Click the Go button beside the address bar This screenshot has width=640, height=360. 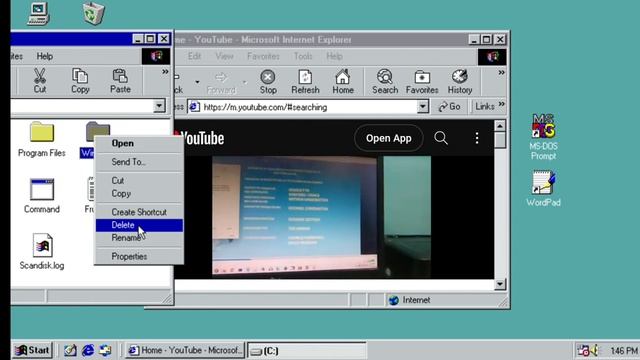tap(449, 107)
